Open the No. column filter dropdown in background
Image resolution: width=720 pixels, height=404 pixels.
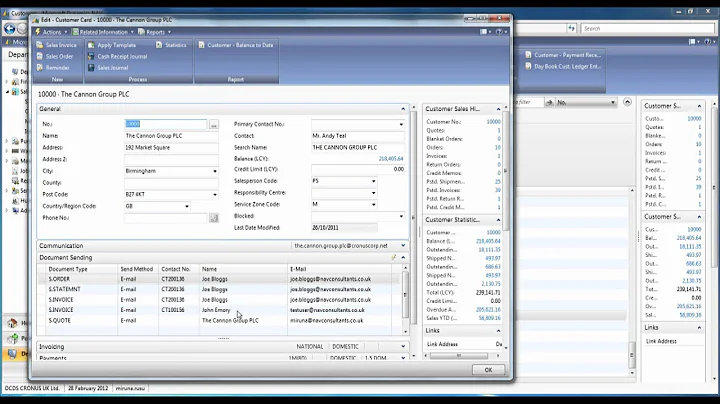point(613,102)
